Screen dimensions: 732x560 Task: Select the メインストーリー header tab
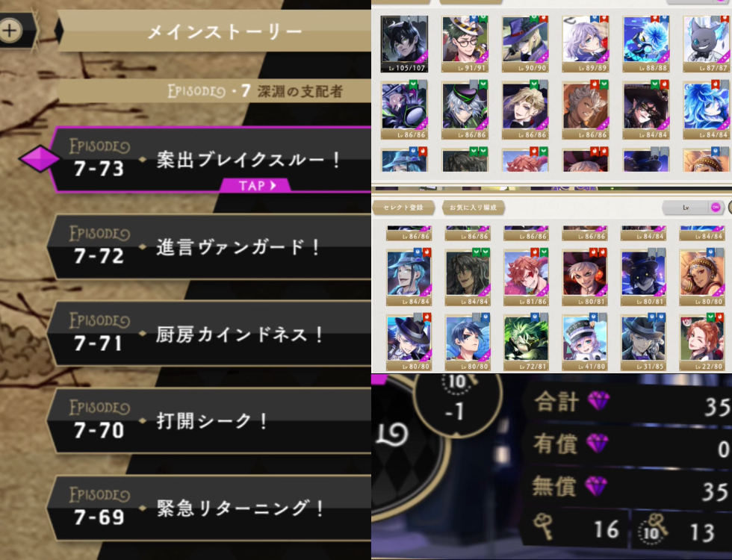215,31
